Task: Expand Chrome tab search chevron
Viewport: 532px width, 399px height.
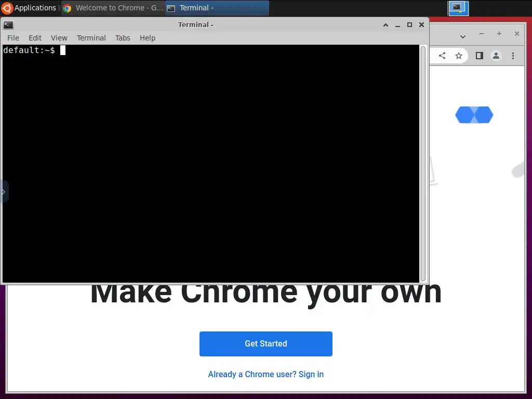Action: (463, 36)
